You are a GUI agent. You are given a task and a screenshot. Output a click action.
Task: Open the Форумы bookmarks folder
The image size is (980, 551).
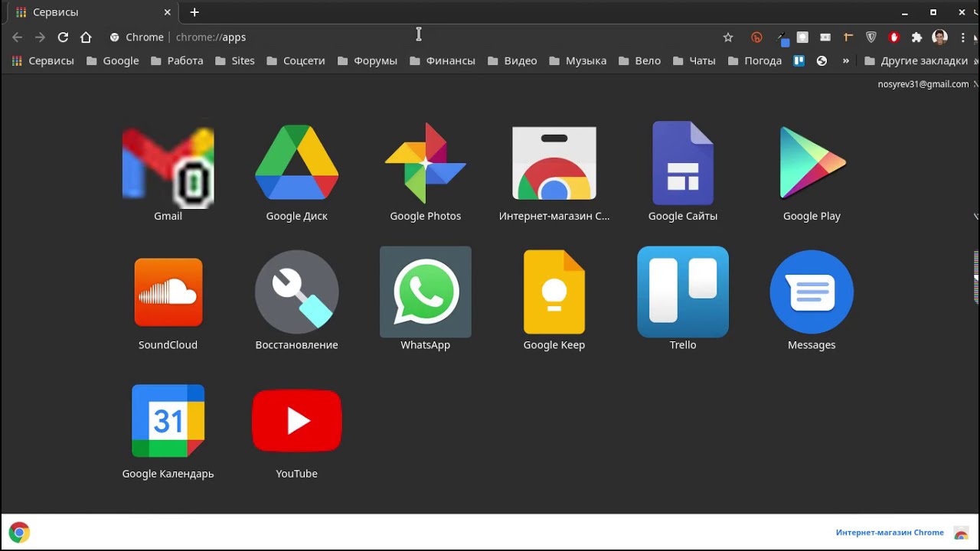367,60
